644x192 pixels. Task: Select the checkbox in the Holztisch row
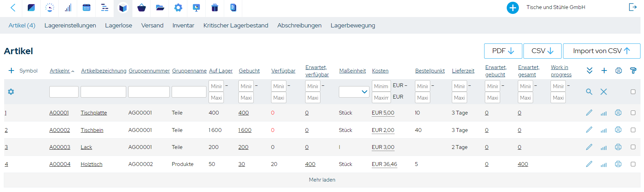click(633, 164)
